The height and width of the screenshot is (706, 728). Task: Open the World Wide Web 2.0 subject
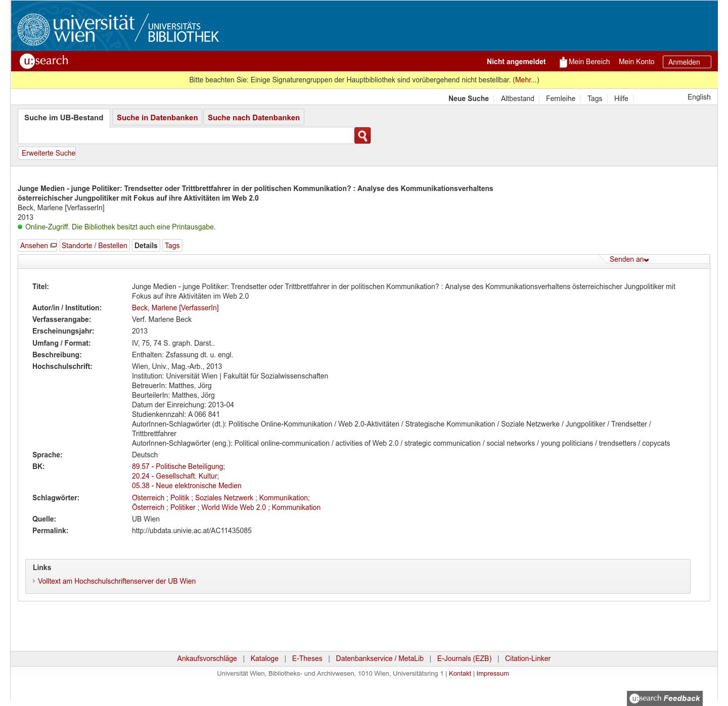(x=234, y=507)
